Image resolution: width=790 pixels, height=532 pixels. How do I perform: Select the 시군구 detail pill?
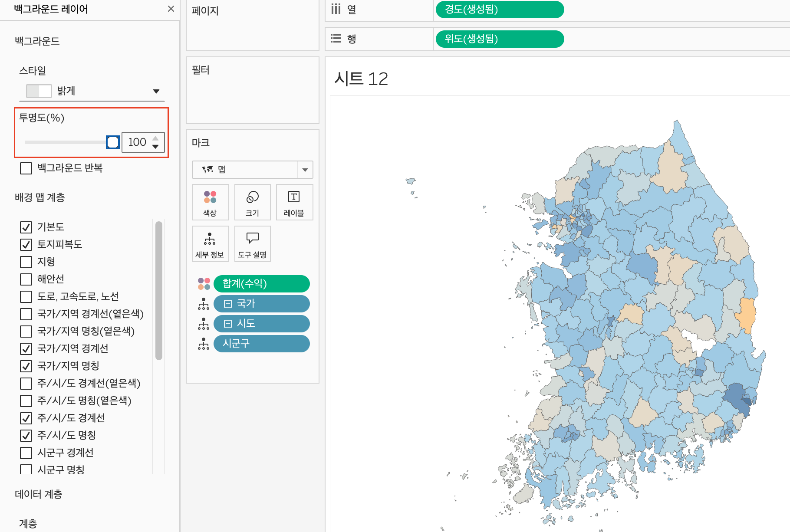pyautogui.click(x=262, y=344)
